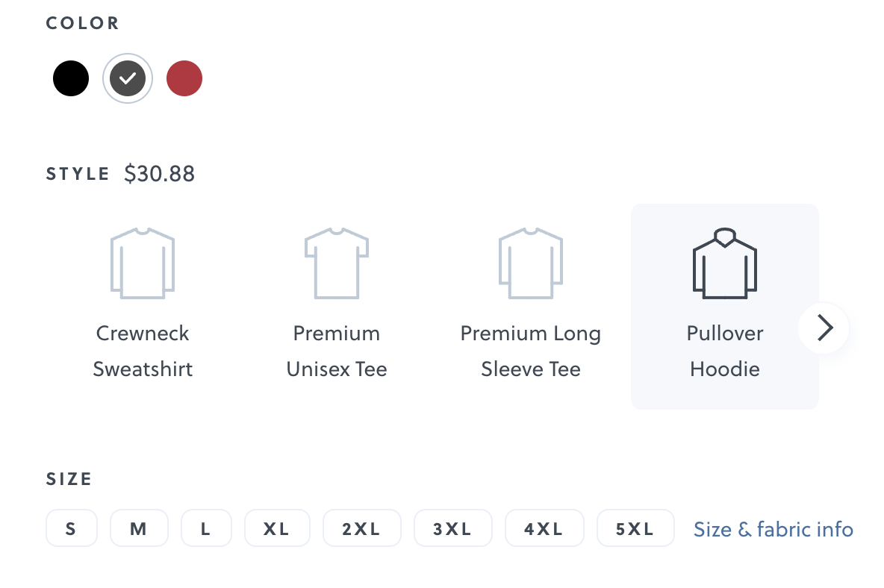
Task: Show more styles with the right chevron
Action: (824, 328)
